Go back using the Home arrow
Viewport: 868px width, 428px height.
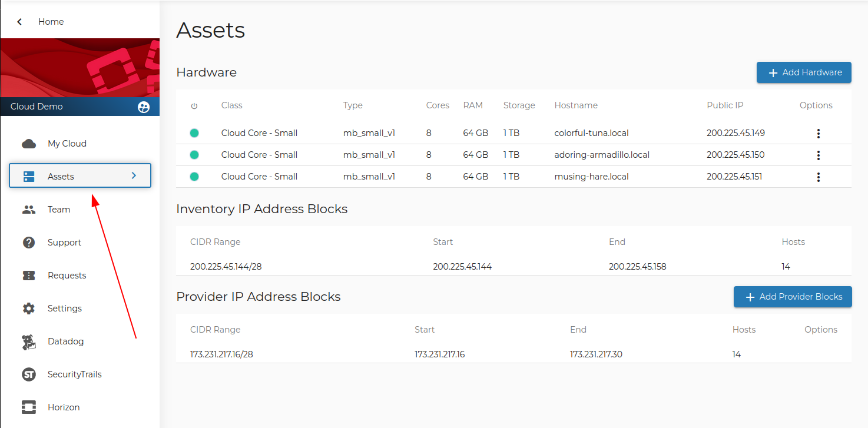pyautogui.click(x=19, y=22)
